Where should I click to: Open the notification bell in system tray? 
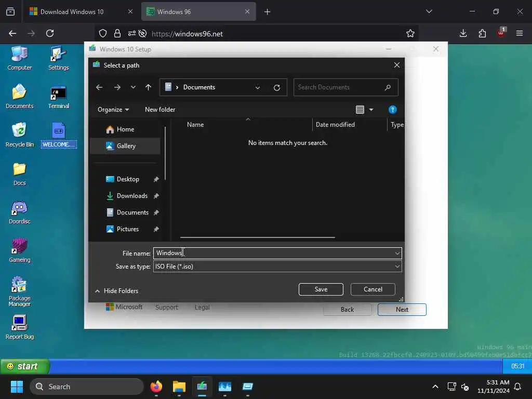518,387
